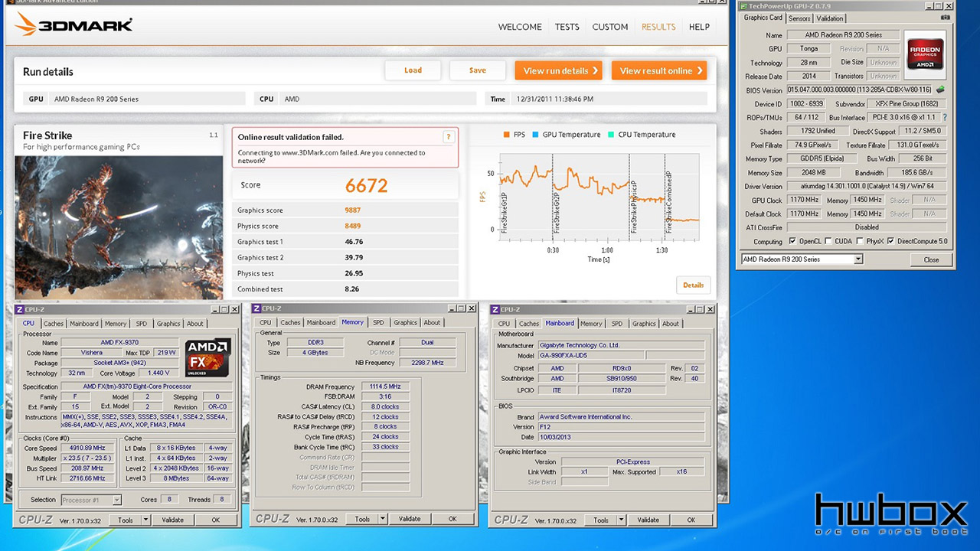The image size is (980, 551).
Task: Open Tools dropdown arrow in CPU-Z Memory window
Action: coord(383,519)
